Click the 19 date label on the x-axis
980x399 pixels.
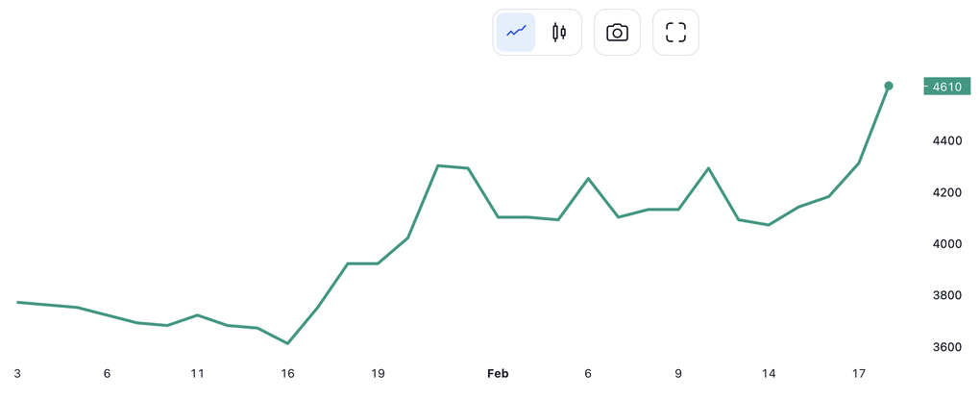tap(378, 373)
